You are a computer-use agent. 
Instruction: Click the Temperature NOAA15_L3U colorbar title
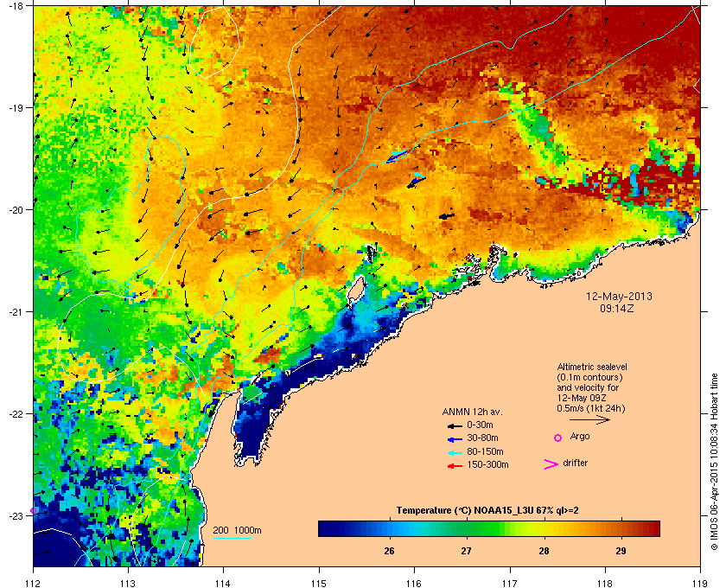(487, 511)
